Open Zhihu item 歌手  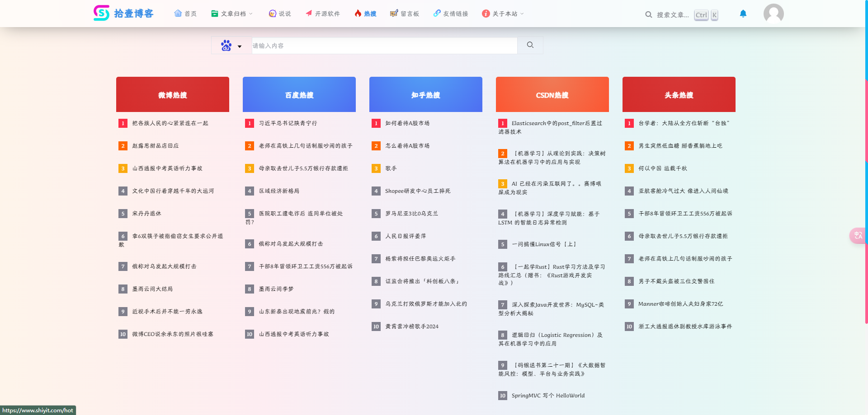point(391,168)
